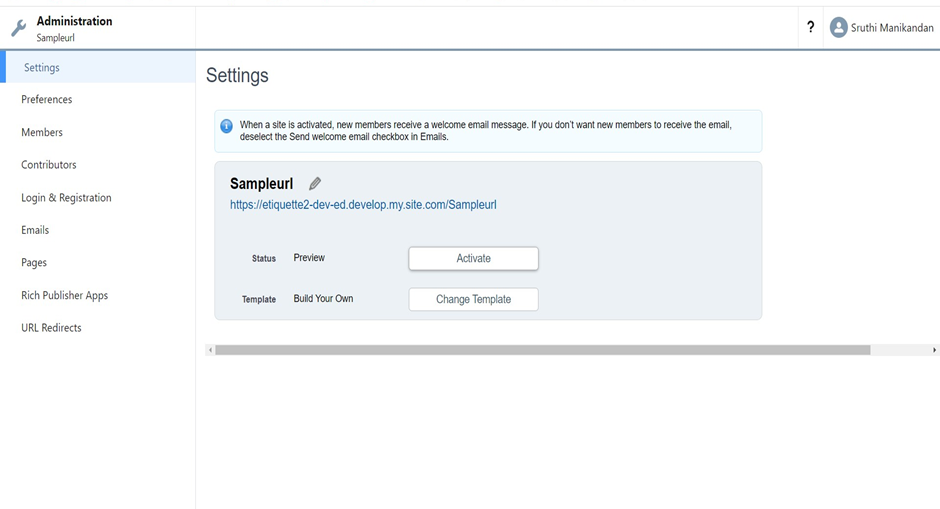
Task: Open the Pages section
Action: point(34,263)
